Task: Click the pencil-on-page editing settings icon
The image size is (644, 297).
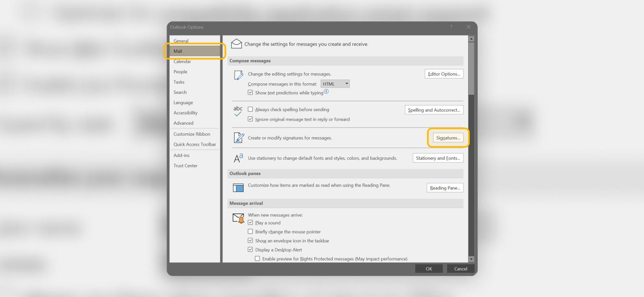Action: tap(239, 75)
